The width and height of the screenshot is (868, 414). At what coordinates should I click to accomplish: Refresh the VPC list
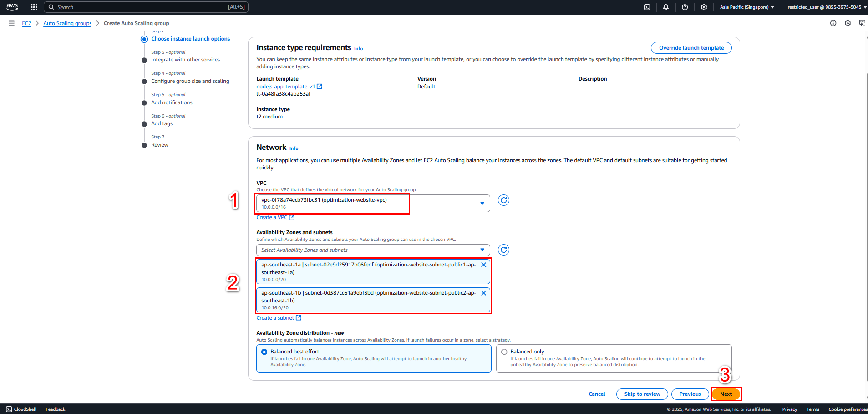[x=503, y=200]
